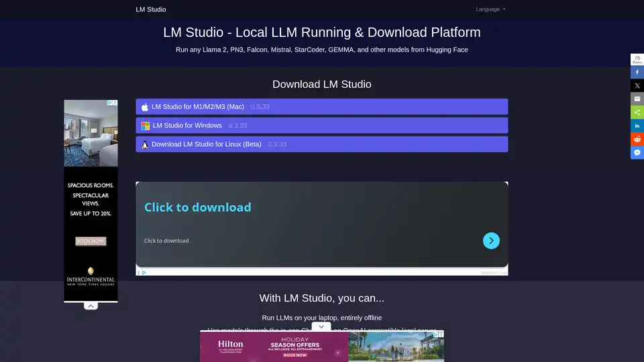
Task: Click 'With LM Studio, you can...' heading
Action: coord(321,298)
